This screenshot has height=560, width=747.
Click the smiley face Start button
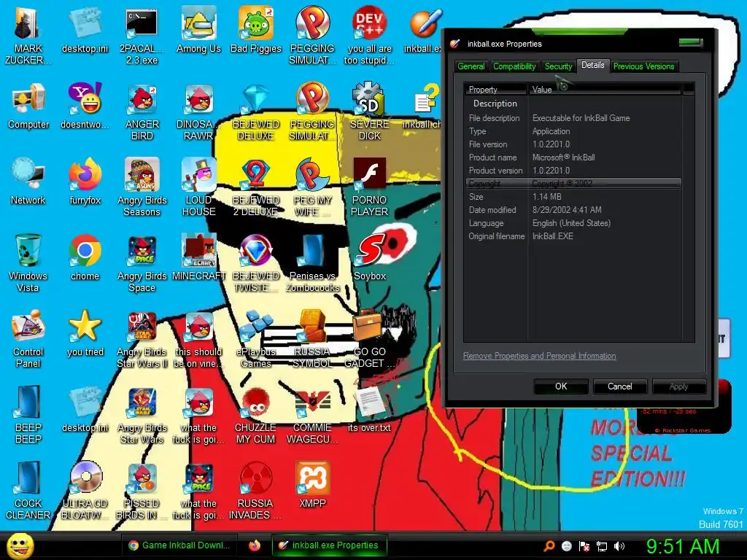coord(20,545)
